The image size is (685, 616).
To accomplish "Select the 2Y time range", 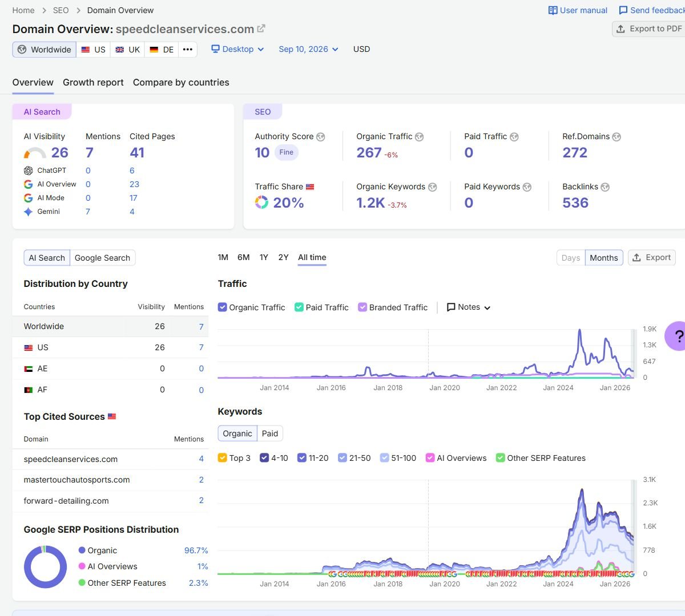I will pyautogui.click(x=284, y=257).
